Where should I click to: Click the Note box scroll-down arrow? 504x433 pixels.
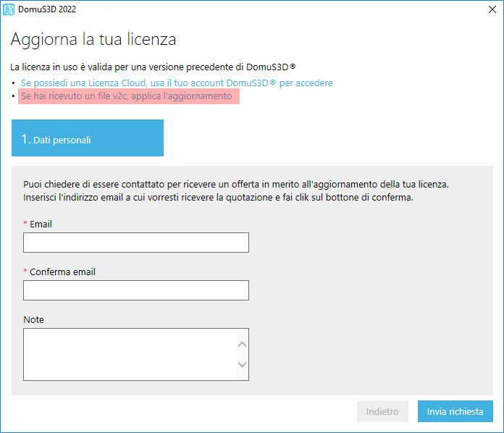[242, 364]
